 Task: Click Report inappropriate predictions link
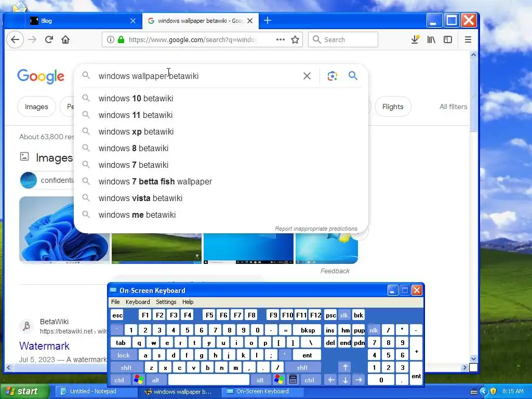coord(316,229)
